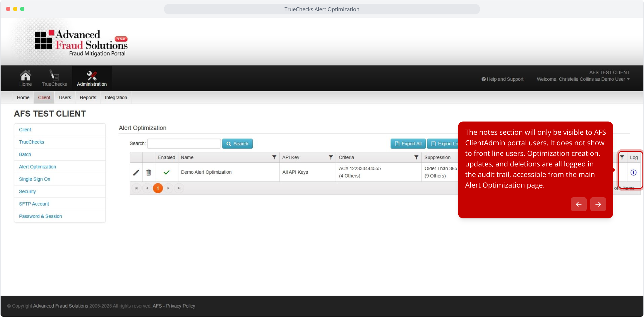Click the Log column header
644x317 pixels.
tap(634, 157)
